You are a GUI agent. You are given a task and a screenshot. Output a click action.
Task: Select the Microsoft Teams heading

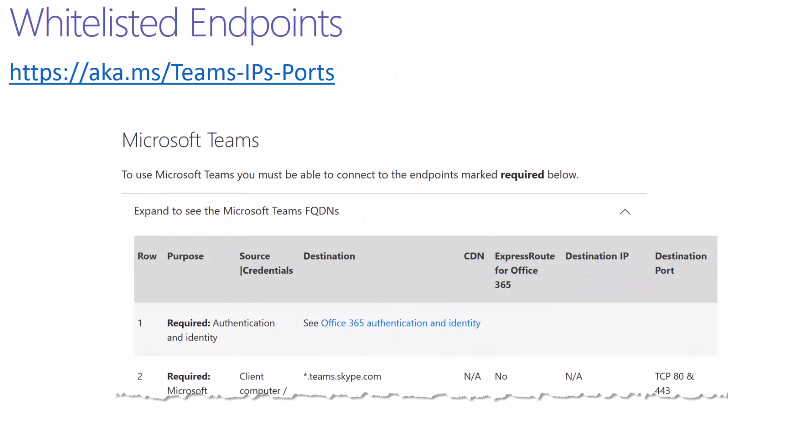point(190,140)
